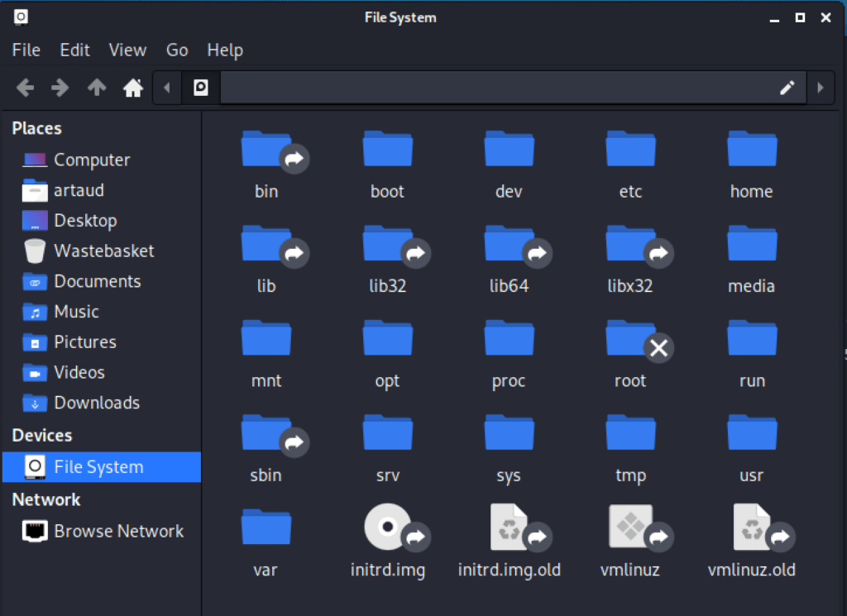Select the usr folder icon
The width and height of the screenshot is (847, 616).
point(752,432)
